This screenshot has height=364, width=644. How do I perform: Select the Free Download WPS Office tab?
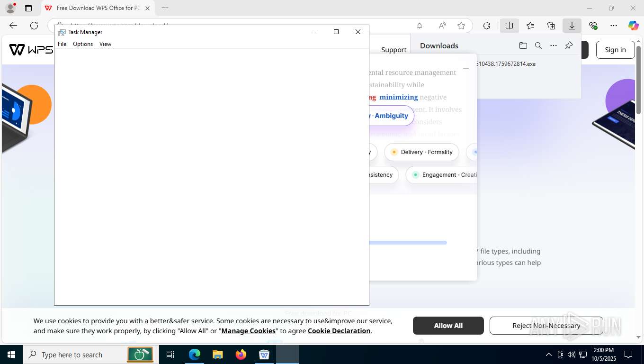pyautogui.click(x=98, y=8)
